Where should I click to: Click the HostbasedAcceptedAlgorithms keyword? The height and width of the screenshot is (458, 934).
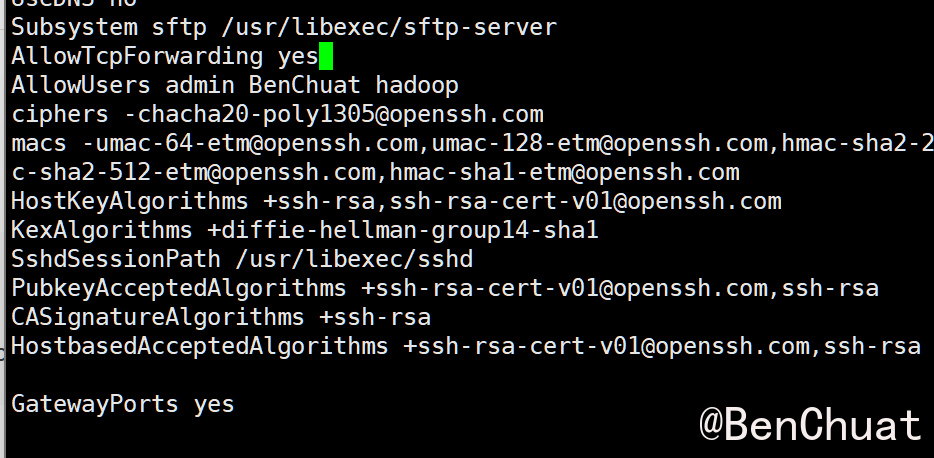coord(200,346)
